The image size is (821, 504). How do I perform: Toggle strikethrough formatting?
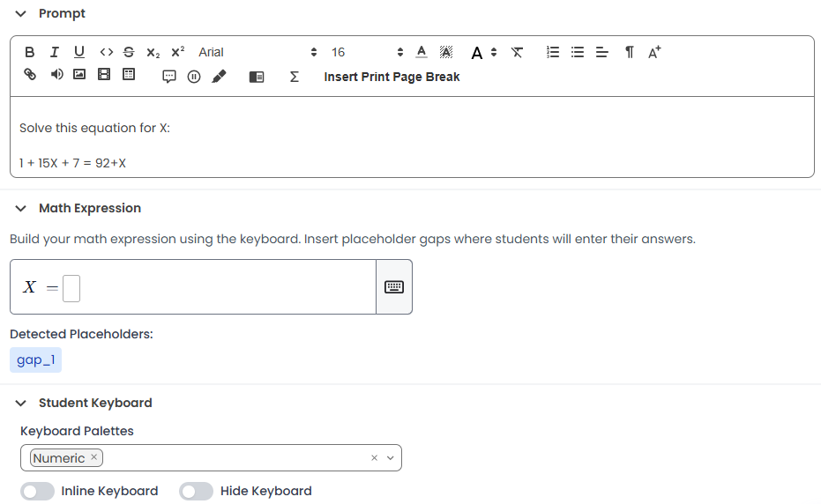(x=129, y=52)
